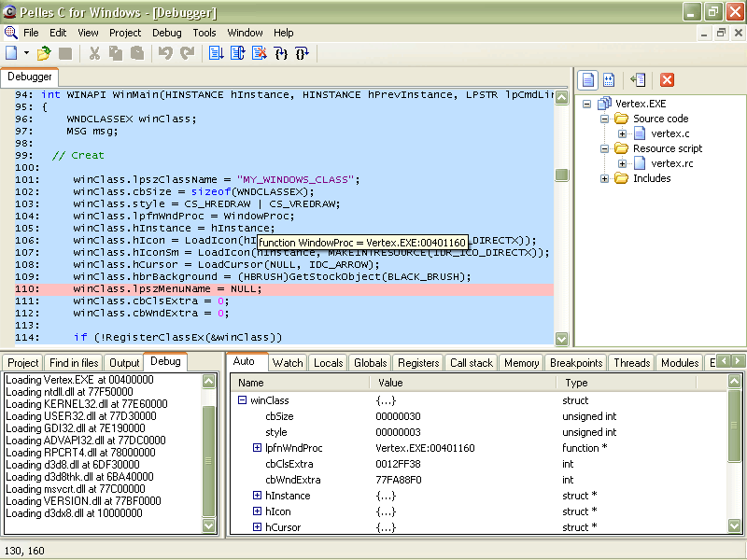
Task: Expand vertex.c in Source code
Action: [x=622, y=133]
